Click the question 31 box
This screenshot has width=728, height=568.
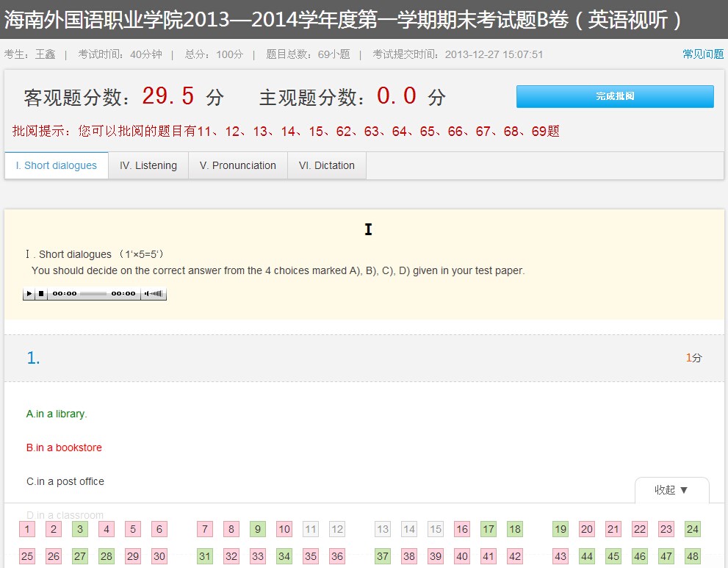click(205, 556)
